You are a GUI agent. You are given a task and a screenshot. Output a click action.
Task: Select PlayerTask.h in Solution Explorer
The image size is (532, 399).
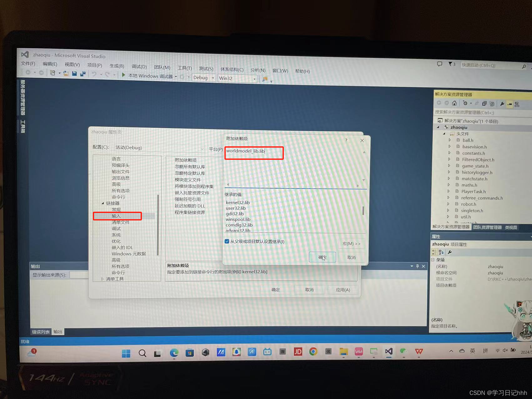(473, 191)
